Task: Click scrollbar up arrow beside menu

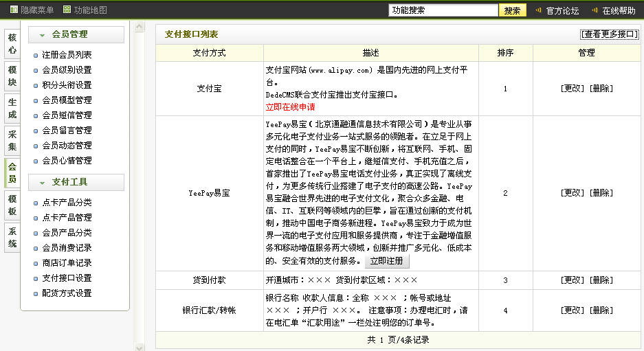Action: coord(140,27)
